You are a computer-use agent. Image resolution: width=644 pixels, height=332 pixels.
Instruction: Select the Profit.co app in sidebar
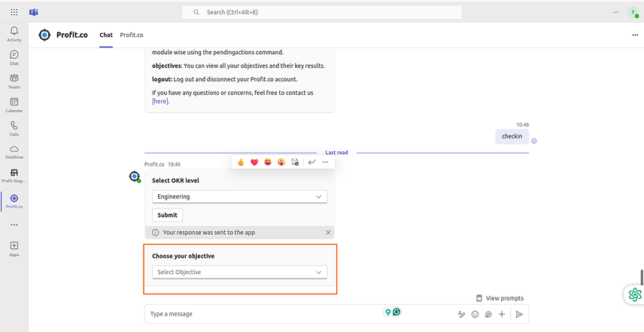(x=14, y=201)
